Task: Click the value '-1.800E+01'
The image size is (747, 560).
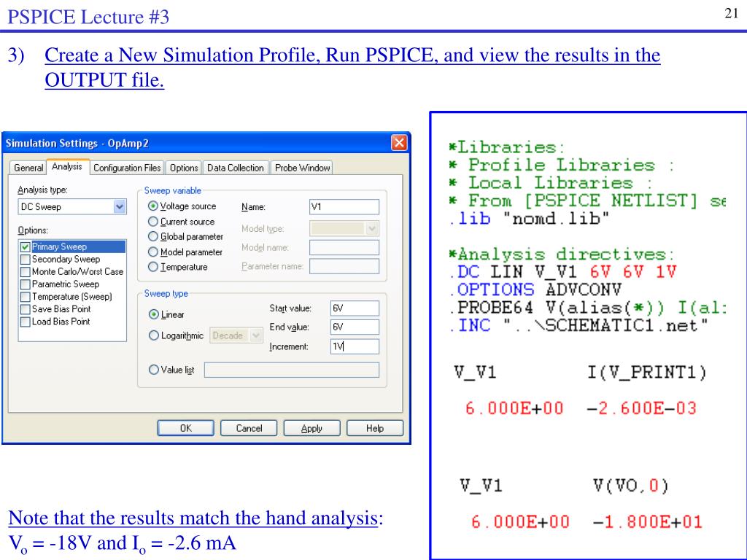Action: [648, 521]
